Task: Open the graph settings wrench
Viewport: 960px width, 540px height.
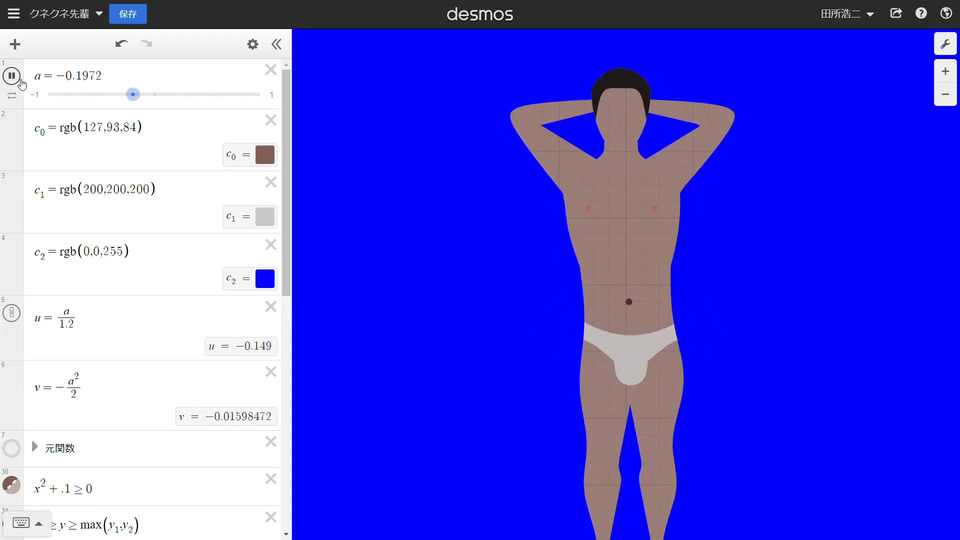Action: coord(945,44)
